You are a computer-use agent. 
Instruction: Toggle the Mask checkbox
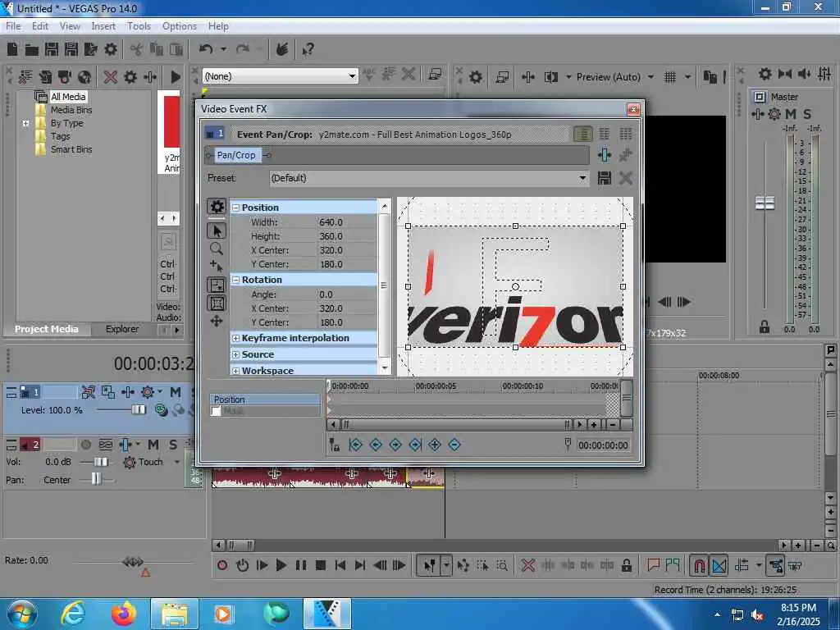[216, 412]
